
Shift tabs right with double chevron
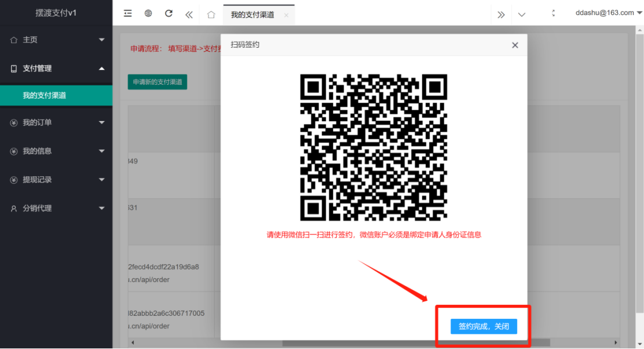click(501, 15)
